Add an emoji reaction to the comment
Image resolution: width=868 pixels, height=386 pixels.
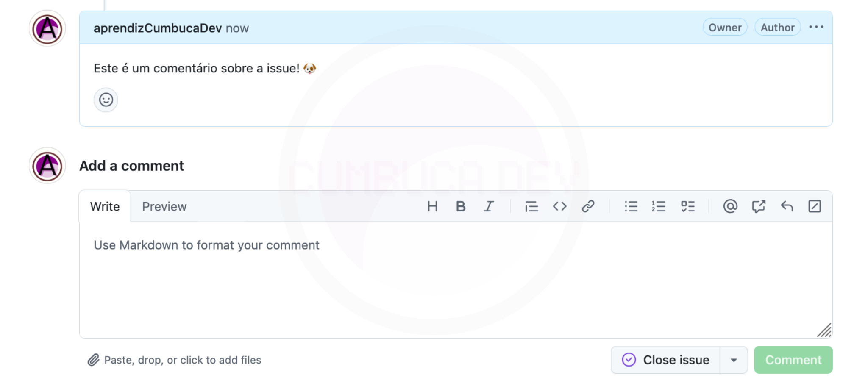(106, 100)
